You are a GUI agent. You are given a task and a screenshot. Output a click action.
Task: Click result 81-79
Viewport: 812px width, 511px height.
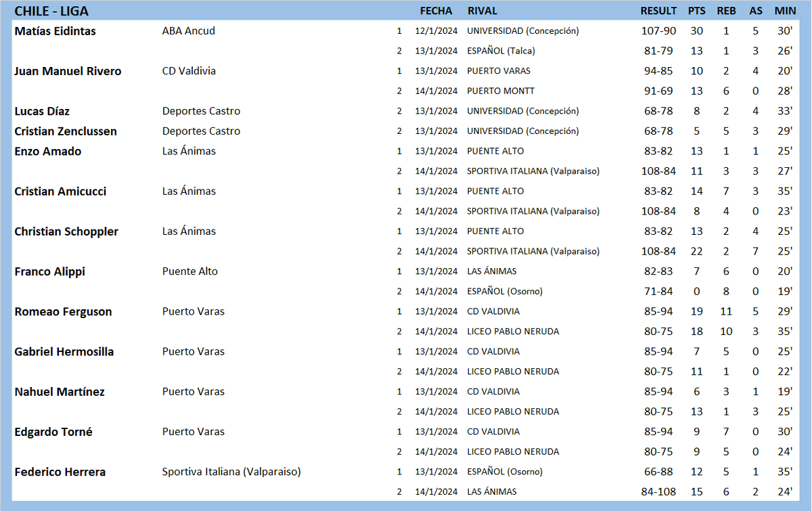tap(658, 51)
